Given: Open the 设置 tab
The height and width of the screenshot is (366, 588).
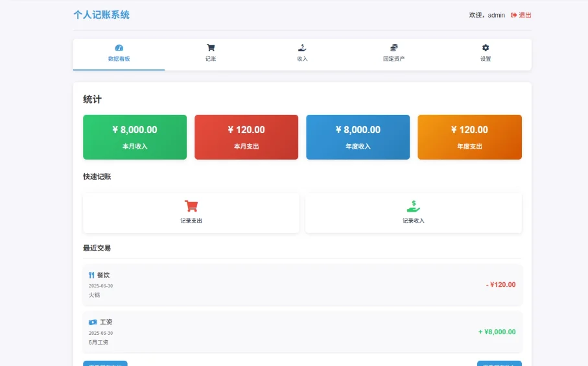Looking at the screenshot, I should tap(486, 55).
